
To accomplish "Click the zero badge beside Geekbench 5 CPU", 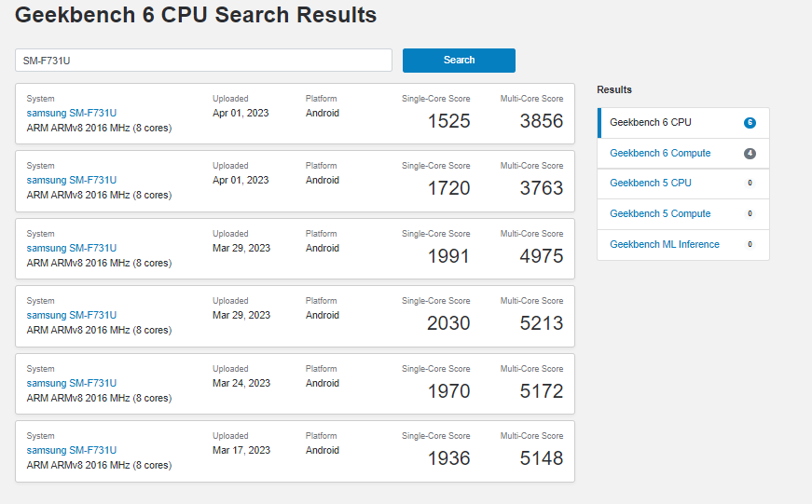I will 750,184.
